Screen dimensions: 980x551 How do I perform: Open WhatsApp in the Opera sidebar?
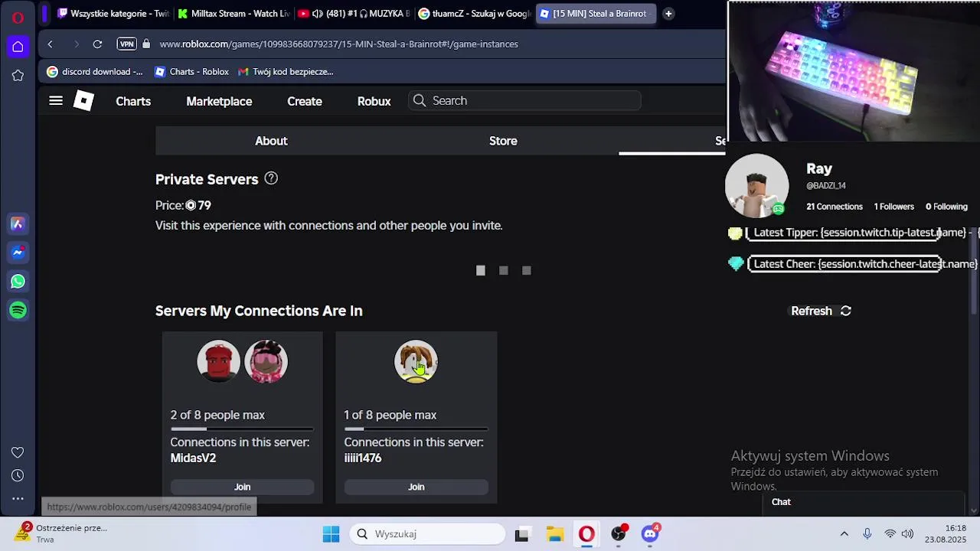(x=18, y=282)
